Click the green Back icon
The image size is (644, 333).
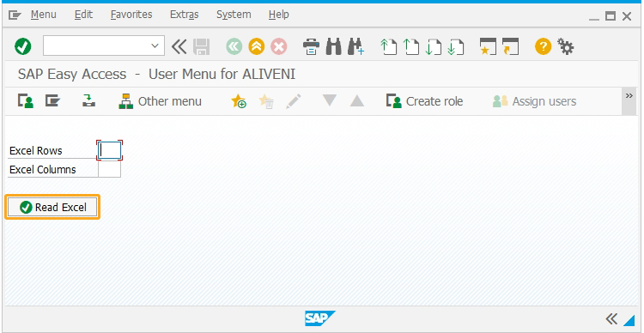[234, 47]
